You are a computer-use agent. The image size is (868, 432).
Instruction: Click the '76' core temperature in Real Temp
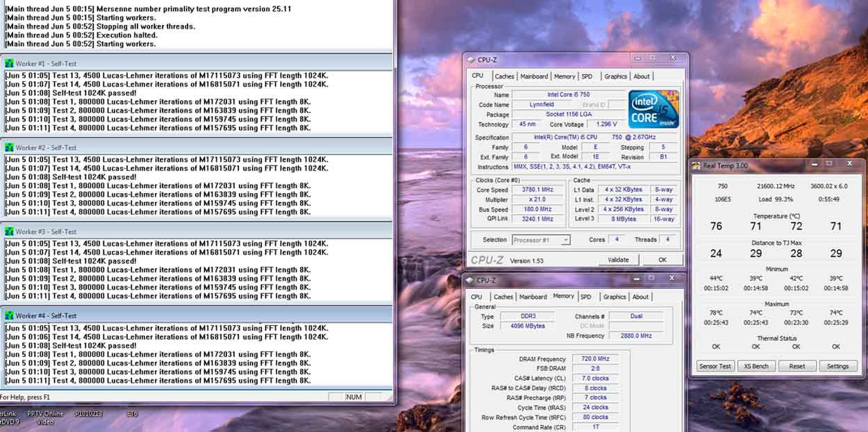click(716, 226)
